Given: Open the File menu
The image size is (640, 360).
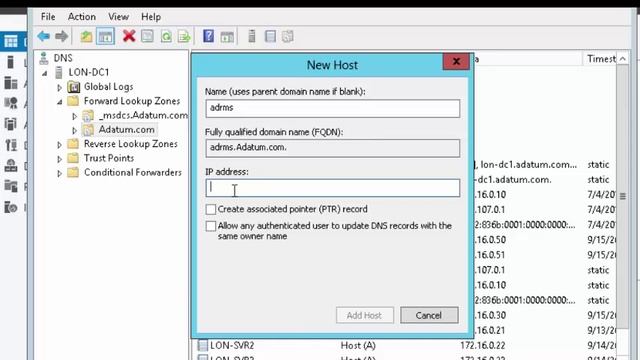Looking at the screenshot, I should pyautogui.click(x=48, y=17).
